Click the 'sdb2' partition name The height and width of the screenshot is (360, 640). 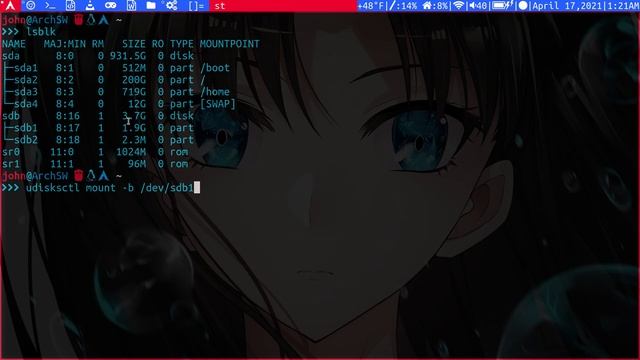pyautogui.click(x=25, y=140)
